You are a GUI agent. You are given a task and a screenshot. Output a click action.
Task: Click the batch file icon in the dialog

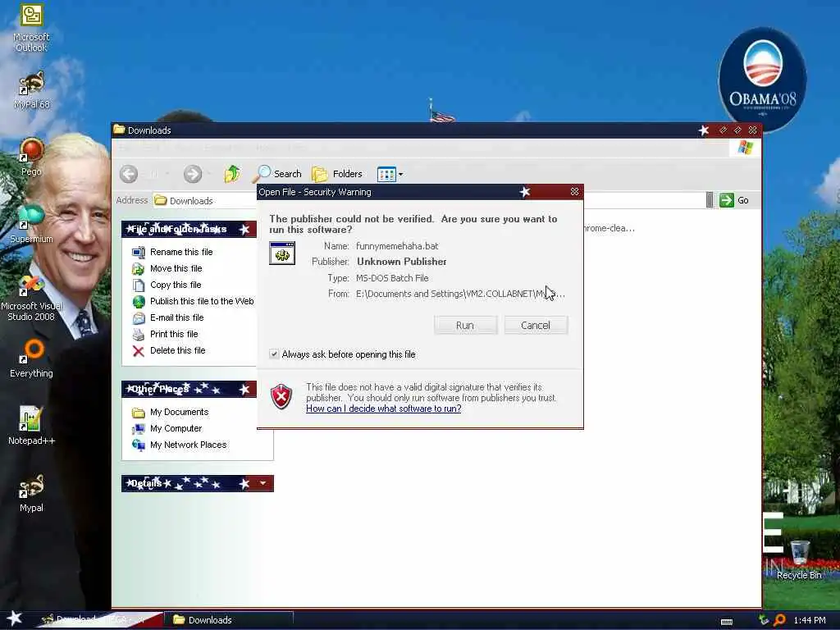(x=282, y=253)
